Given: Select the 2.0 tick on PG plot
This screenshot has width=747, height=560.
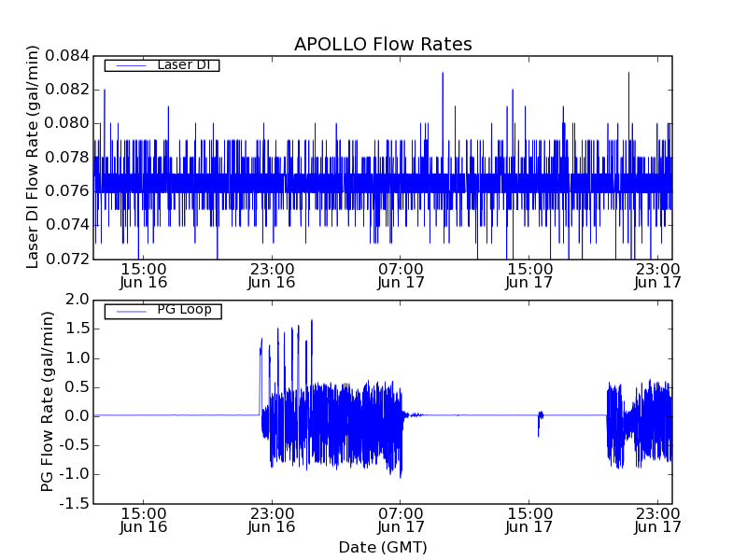Looking at the screenshot, I should tap(78, 300).
